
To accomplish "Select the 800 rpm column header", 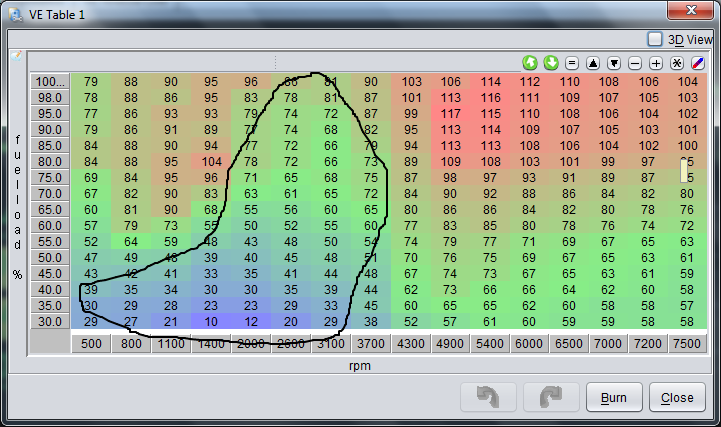I will [131, 343].
